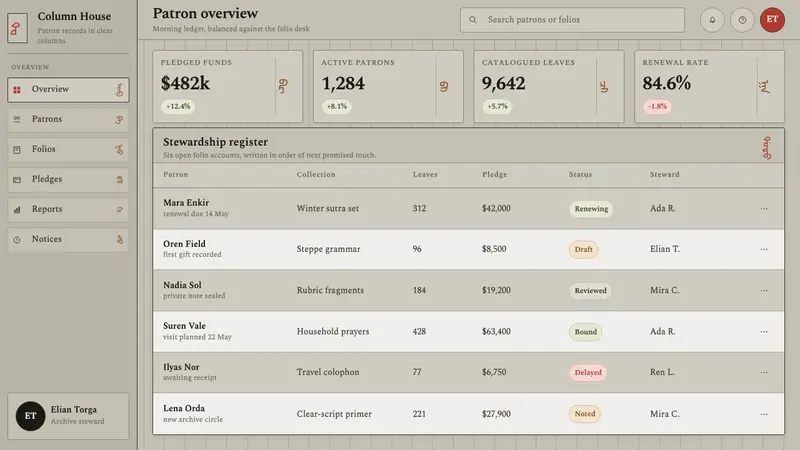Viewport: 800px width, 450px height.
Task: Click the Renewing status pill
Action: 591,209
